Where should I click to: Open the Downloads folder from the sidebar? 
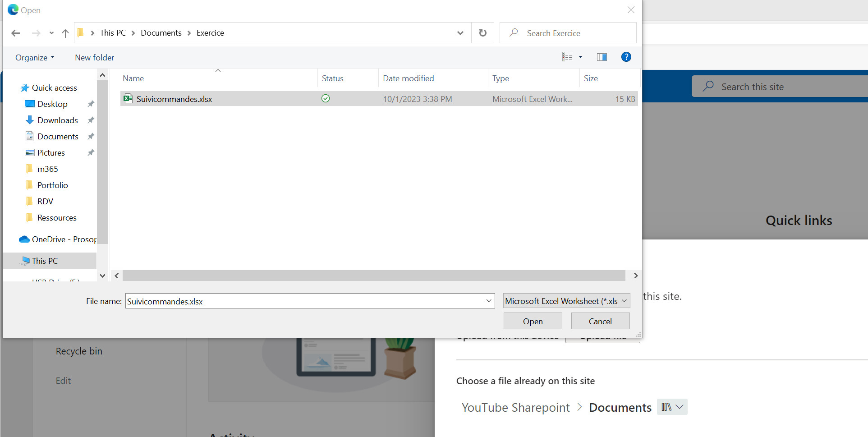tap(58, 120)
